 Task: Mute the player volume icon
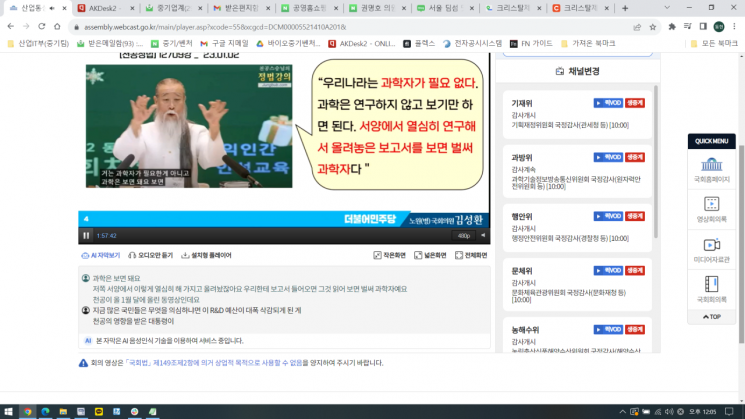tap(483, 235)
